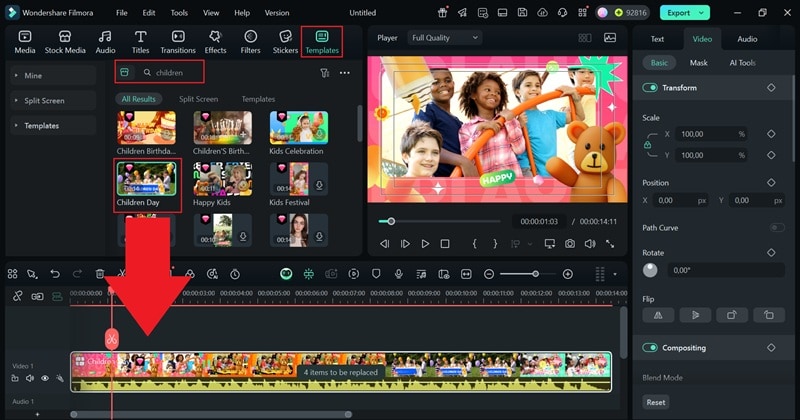Click the voiceover microphone icon in timeline toolbar
800x420 pixels.
click(398, 274)
